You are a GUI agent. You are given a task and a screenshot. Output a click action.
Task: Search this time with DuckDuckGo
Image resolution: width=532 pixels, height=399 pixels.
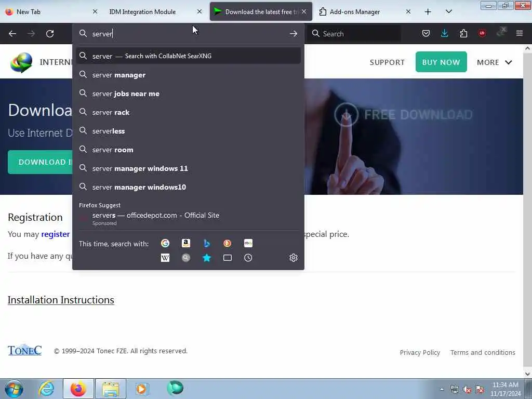click(228, 243)
